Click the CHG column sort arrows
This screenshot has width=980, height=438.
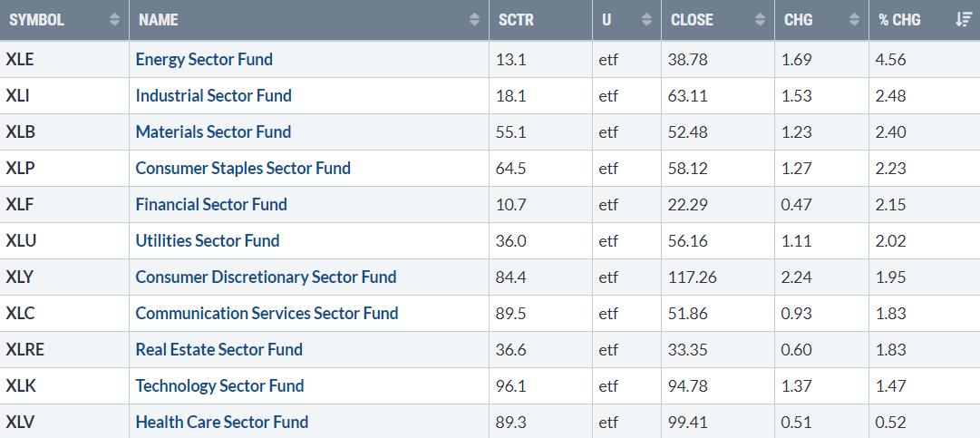pyautogui.click(x=853, y=20)
